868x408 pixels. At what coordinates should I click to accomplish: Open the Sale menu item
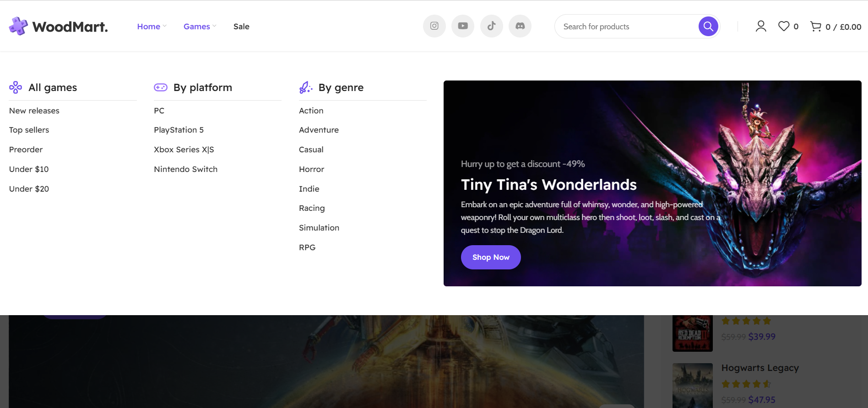(x=241, y=27)
